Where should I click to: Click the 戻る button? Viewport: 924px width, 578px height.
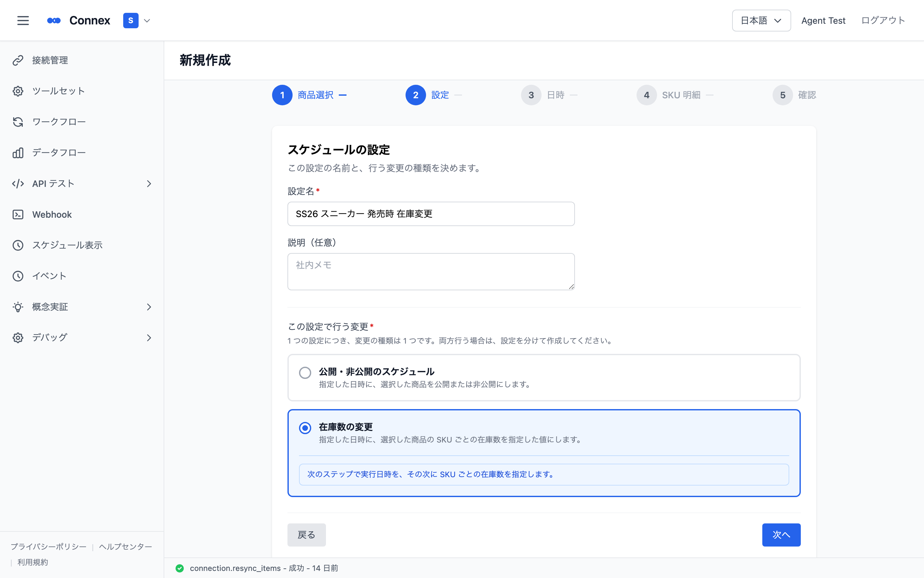pos(307,535)
